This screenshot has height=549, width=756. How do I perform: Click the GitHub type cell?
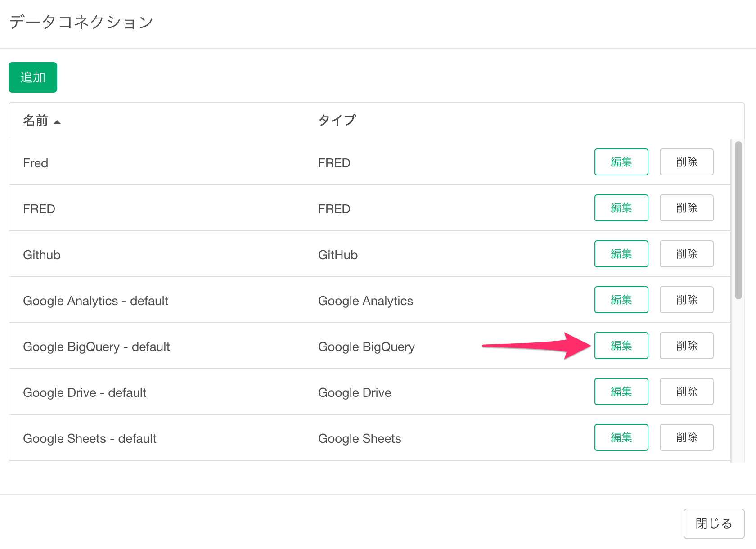coord(338,255)
